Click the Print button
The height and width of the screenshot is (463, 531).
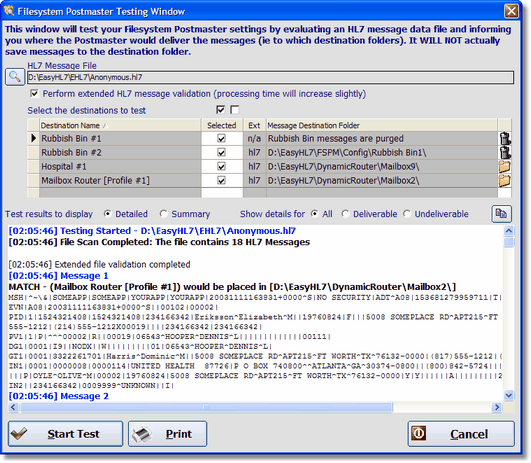point(167,434)
